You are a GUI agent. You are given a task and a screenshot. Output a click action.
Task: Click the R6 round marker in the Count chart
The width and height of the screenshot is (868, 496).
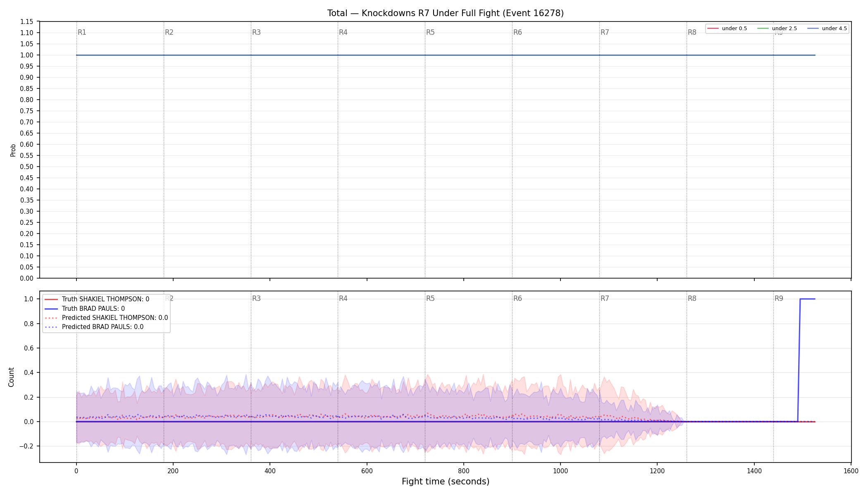pyautogui.click(x=517, y=298)
